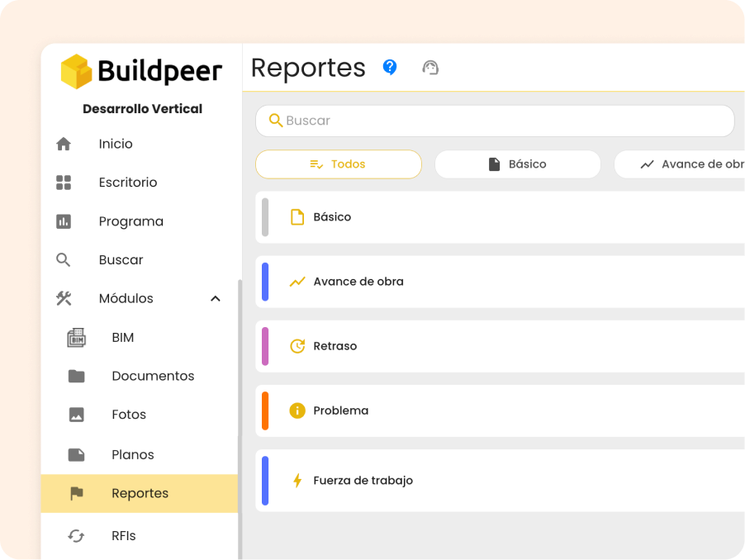The height and width of the screenshot is (560, 745).
Task: Select the RFIs sync icon
Action: point(76,535)
